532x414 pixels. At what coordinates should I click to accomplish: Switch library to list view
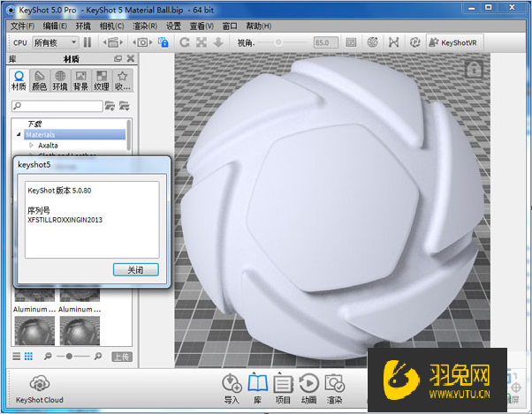point(16,357)
